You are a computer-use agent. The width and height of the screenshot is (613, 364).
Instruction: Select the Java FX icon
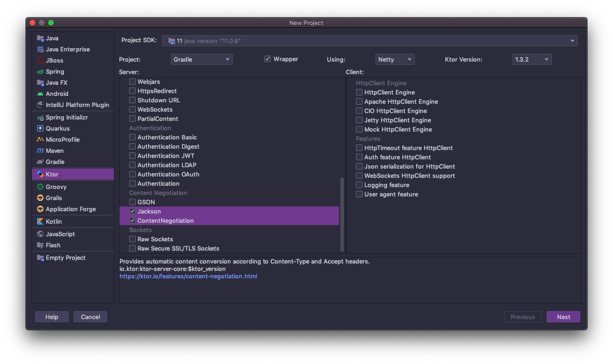pyautogui.click(x=40, y=83)
